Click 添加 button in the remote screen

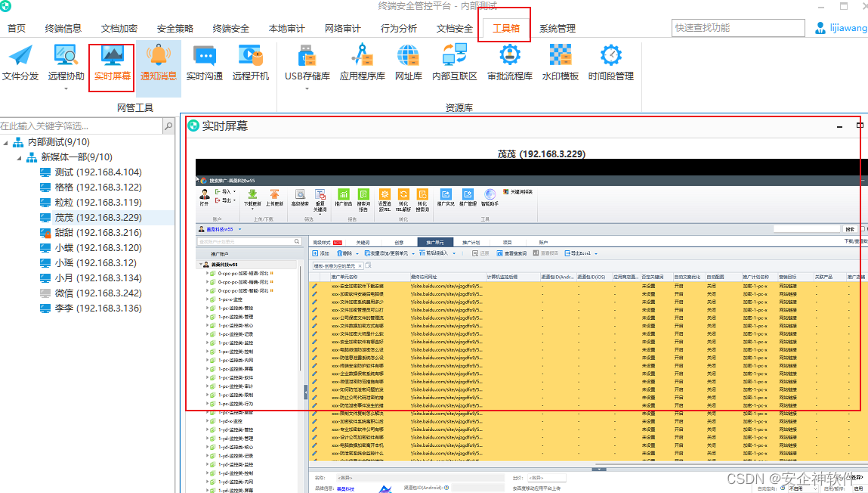321,253
